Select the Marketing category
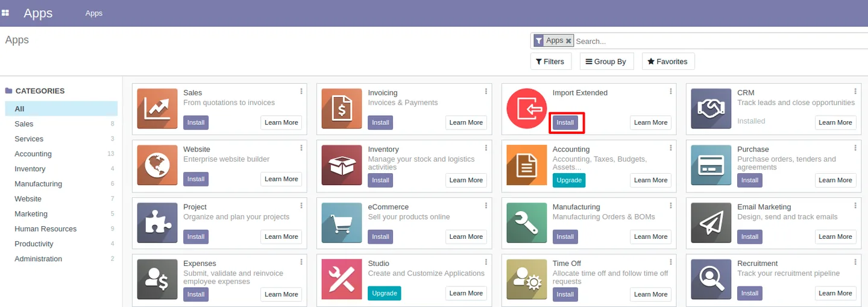 [x=61, y=214]
